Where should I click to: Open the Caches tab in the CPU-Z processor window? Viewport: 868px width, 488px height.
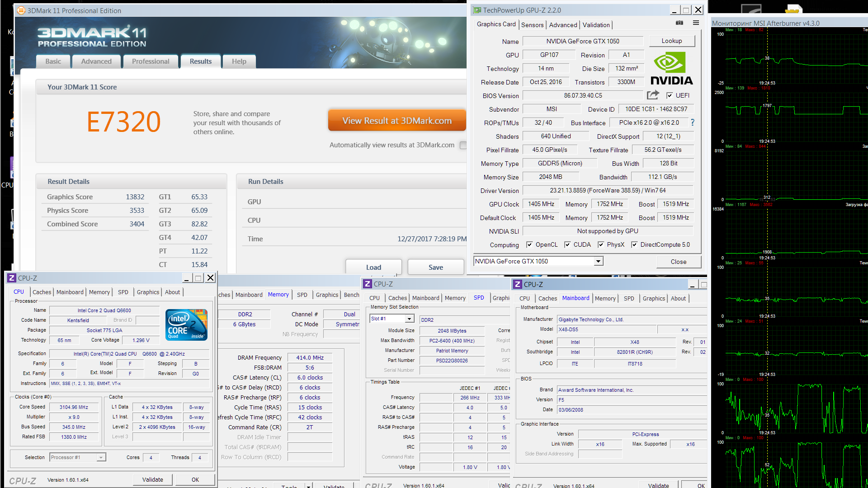[x=42, y=292]
